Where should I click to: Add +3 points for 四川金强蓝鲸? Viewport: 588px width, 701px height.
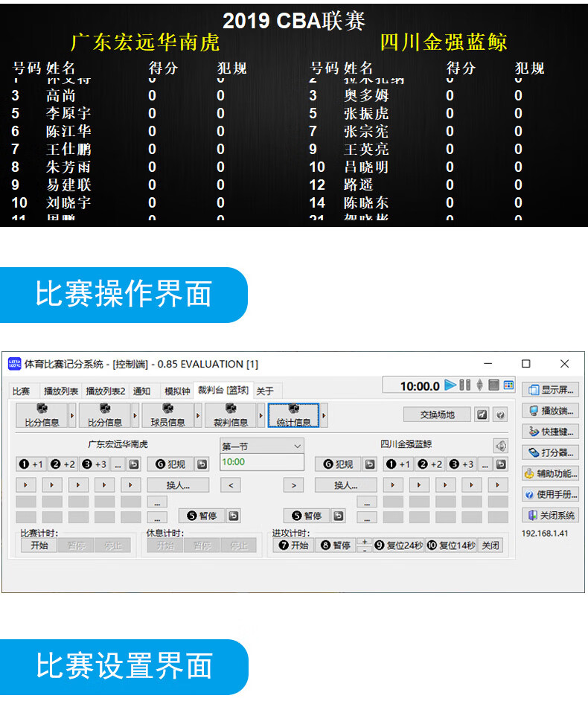click(x=462, y=464)
